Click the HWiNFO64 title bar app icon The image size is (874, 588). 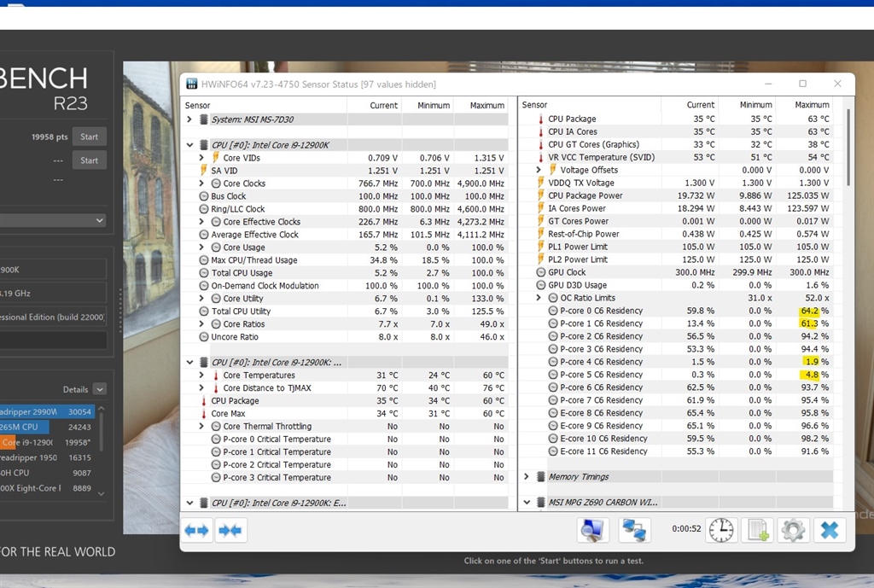[192, 84]
